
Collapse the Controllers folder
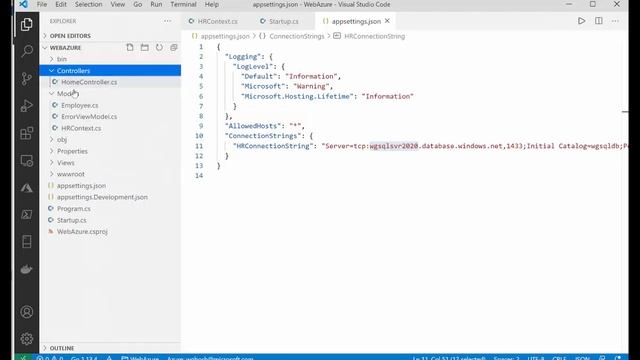coord(73,71)
